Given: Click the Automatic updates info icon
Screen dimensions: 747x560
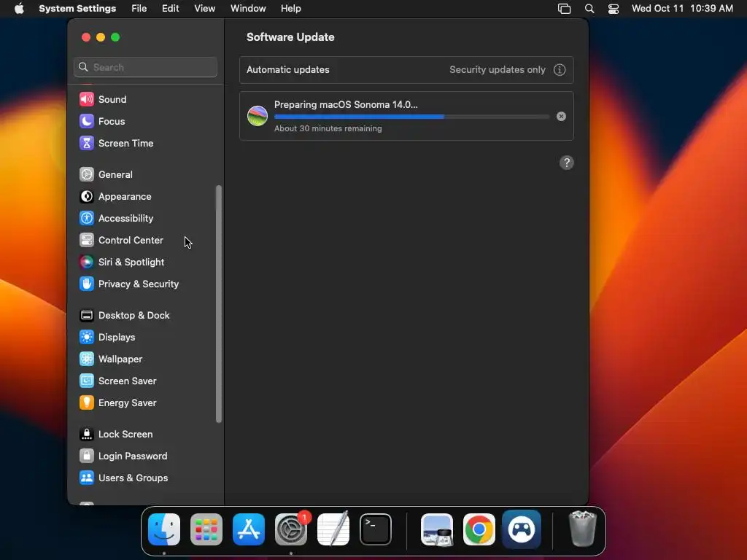Looking at the screenshot, I should (x=560, y=70).
